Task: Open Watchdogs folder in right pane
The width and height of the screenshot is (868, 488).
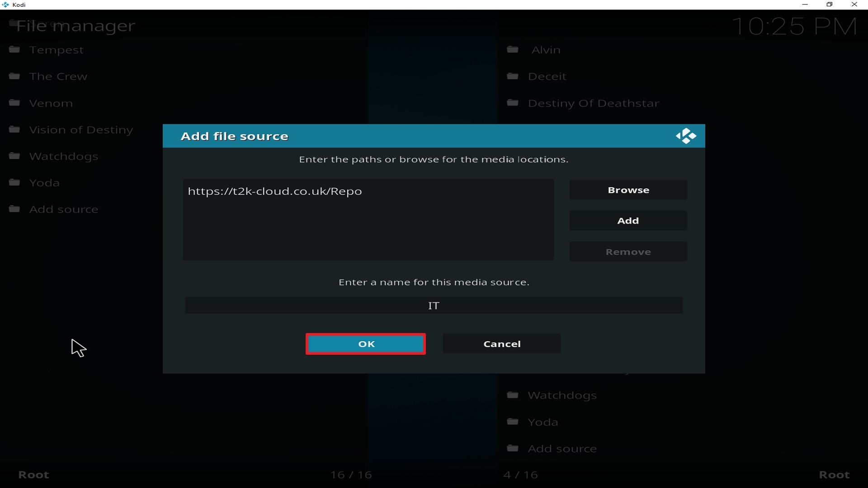Action: 562,396
